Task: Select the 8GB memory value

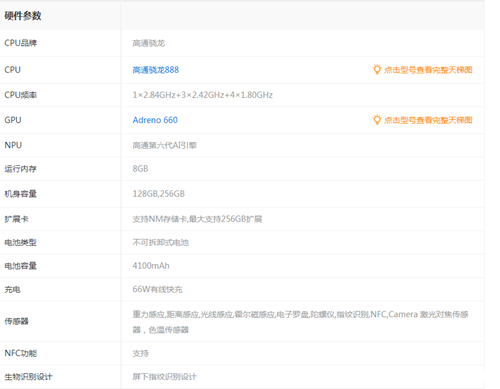Action: click(x=140, y=169)
